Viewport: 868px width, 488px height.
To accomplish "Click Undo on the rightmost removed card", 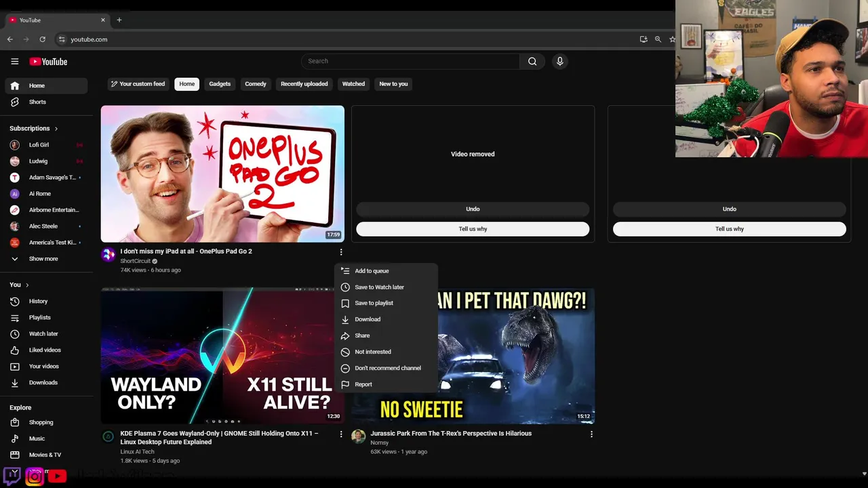I will pyautogui.click(x=730, y=209).
